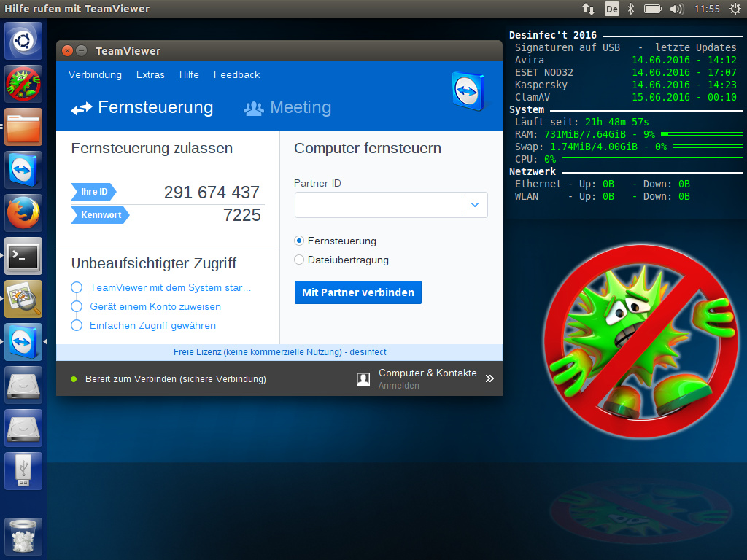Click the Kennwort value 7225
747x560 pixels.
(241, 215)
